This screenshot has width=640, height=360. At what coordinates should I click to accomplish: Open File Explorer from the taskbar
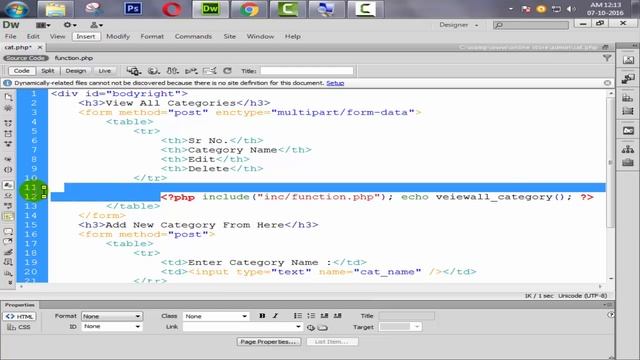pos(55,9)
